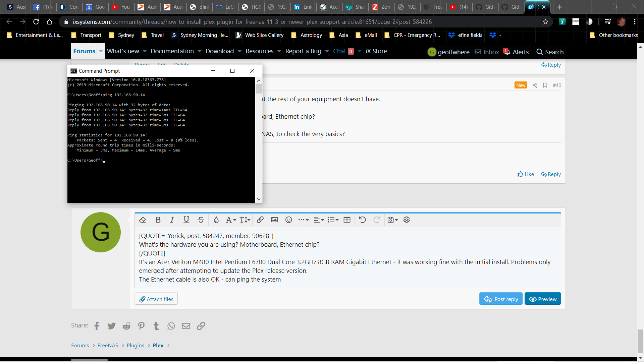Share thread via Reddit icon
Screen dimensions: 644x362
click(x=126, y=326)
